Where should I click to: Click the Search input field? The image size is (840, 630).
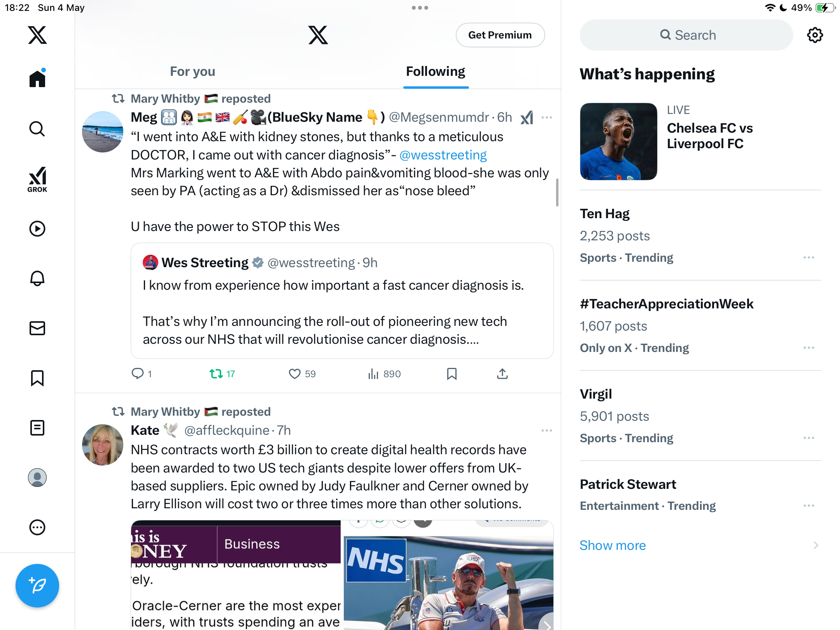click(686, 35)
